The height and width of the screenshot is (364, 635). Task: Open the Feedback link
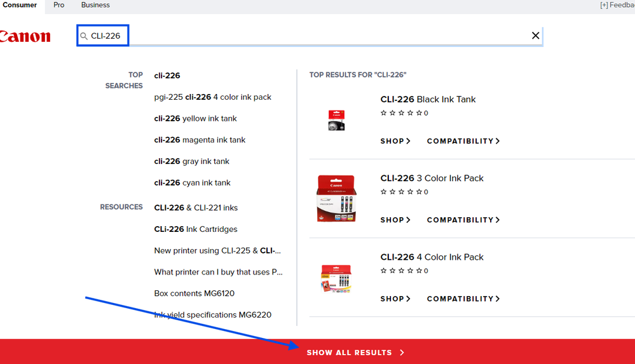coord(617,5)
